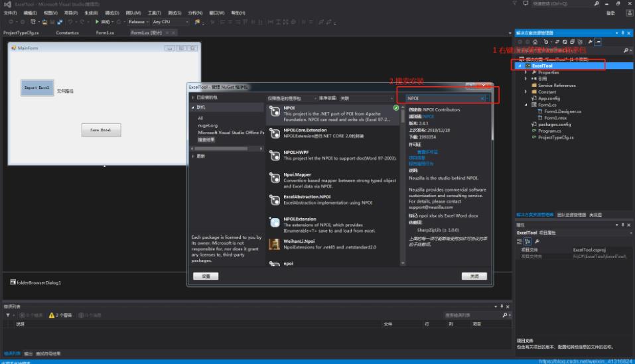Click the Properties wrench icon in Solution Explorer toolbar
The image size is (635, 364).
591,42
